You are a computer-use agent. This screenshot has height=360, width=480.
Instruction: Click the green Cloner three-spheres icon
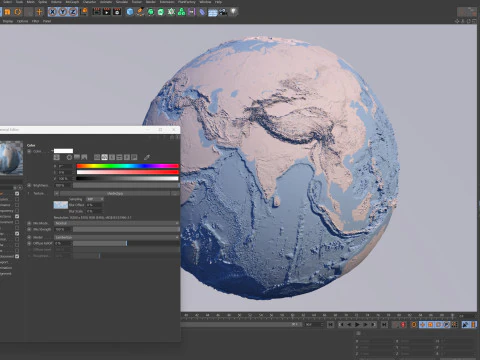[181, 12]
